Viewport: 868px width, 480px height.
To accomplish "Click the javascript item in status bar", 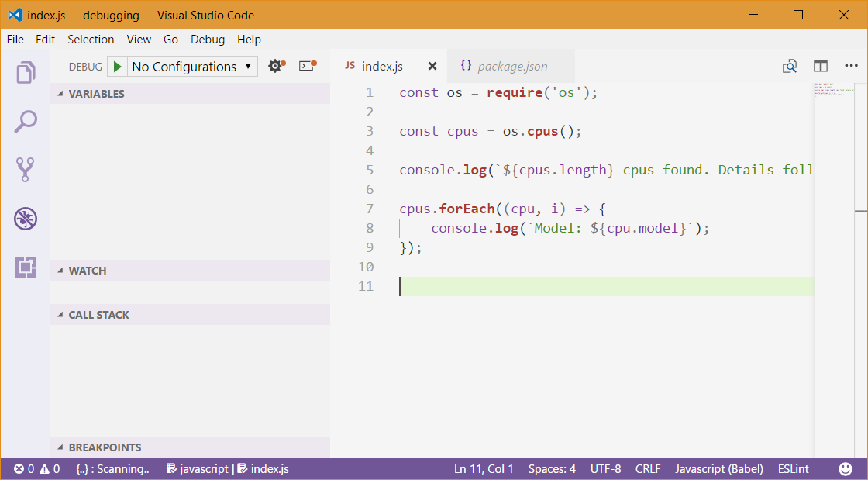I will pyautogui.click(x=198, y=469).
